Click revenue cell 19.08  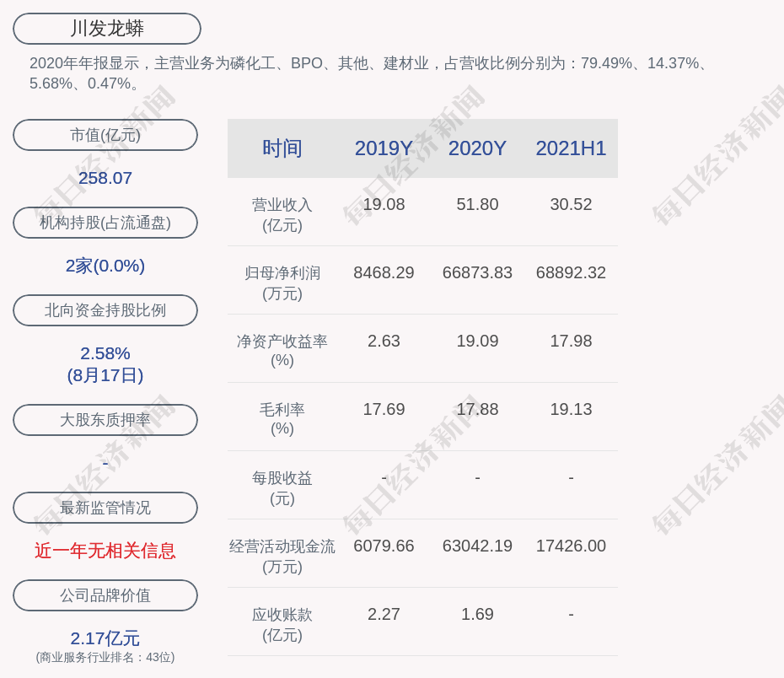(384, 205)
